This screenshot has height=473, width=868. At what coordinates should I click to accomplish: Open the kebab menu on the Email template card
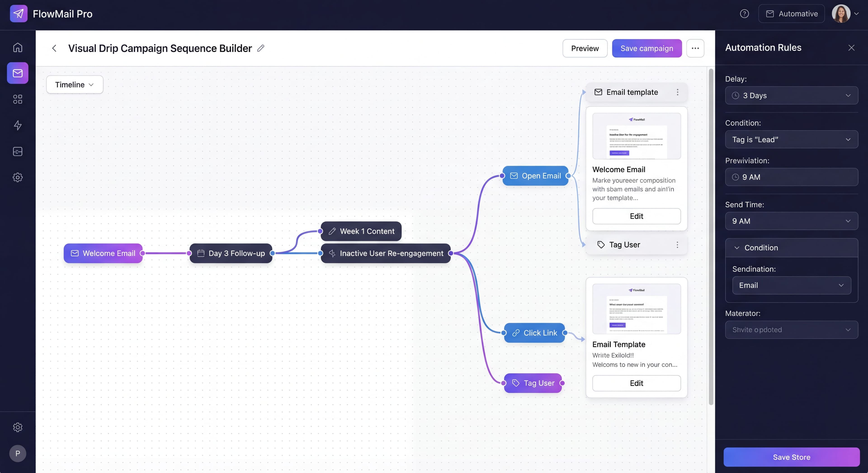point(678,92)
